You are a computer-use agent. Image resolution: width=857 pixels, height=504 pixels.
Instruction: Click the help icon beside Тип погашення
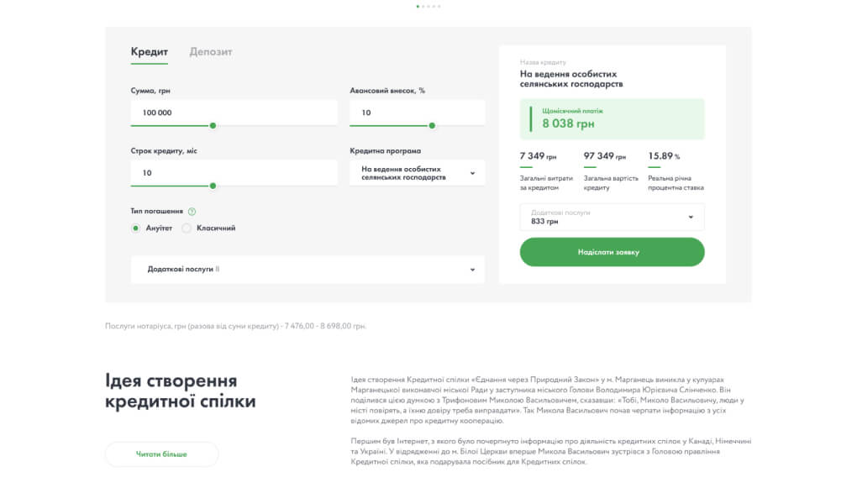(192, 212)
